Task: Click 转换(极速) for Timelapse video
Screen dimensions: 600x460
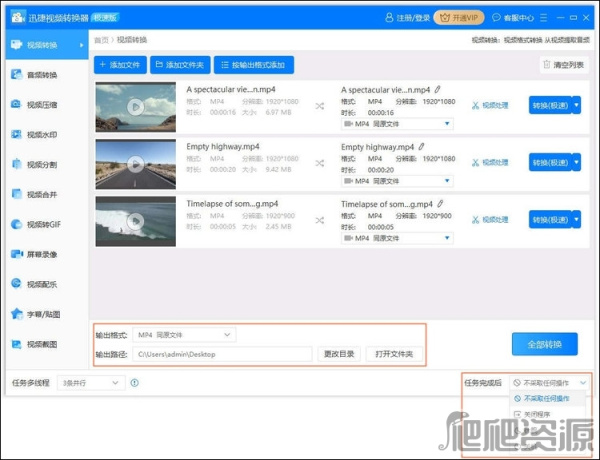Action: 550,219
